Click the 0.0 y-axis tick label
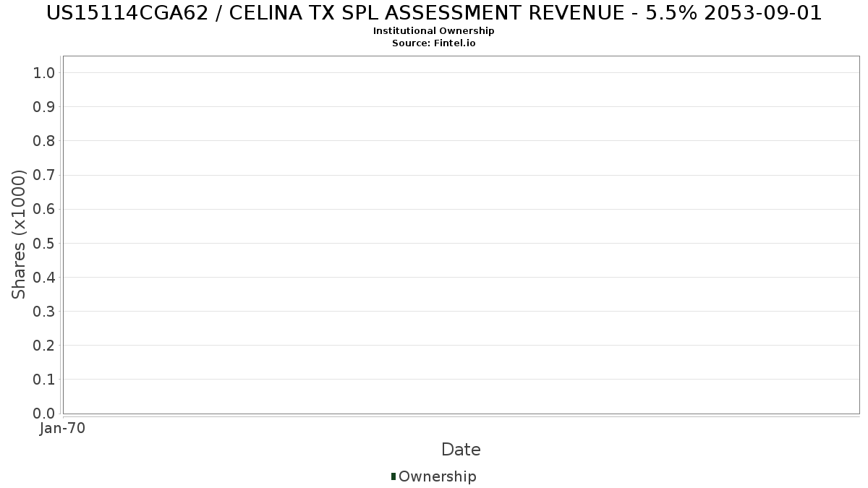The height and width of the screenshot is (488, 868). pyautogui.click(x=44, y=414)
